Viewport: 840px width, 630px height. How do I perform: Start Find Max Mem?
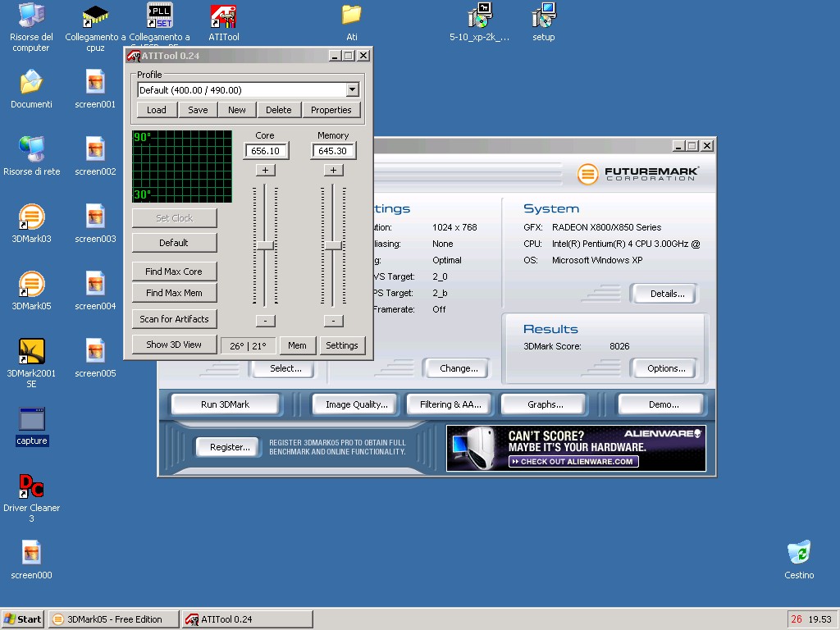pyautogui.click(x=174, y=293)
